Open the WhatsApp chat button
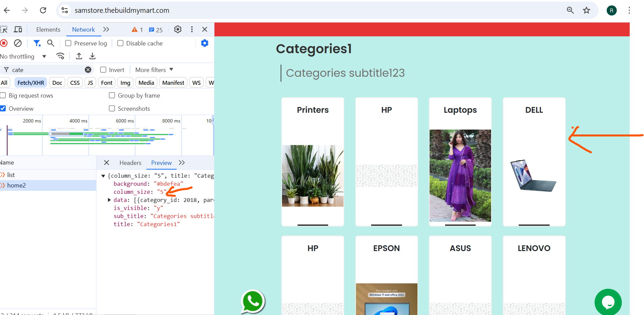 click(x=253, y=301)
